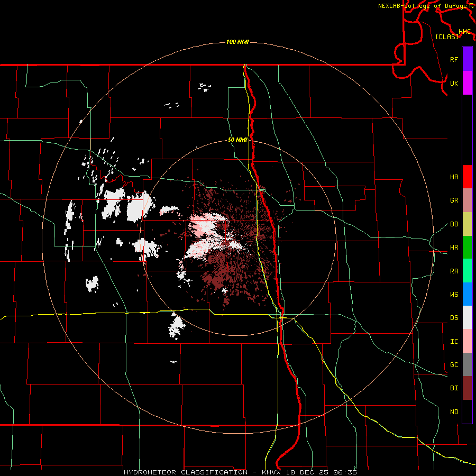Click the NEXLAB-College of DuPage text
Image resolution: width=476 pixels, height=476 pixels.
(x=423, y=6)
